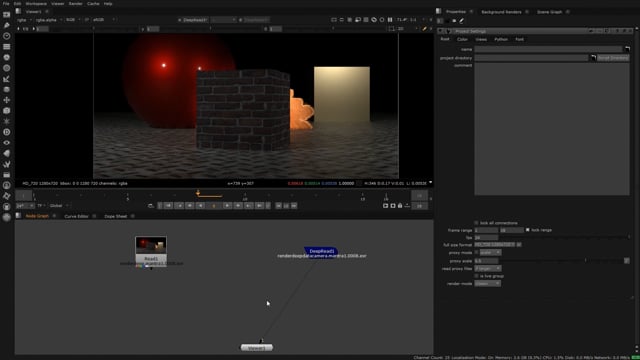Screen dimensions: 640x360
Task: Open the Time nodes clock icon
Action: pyautogui.click(x=7, y=36)
